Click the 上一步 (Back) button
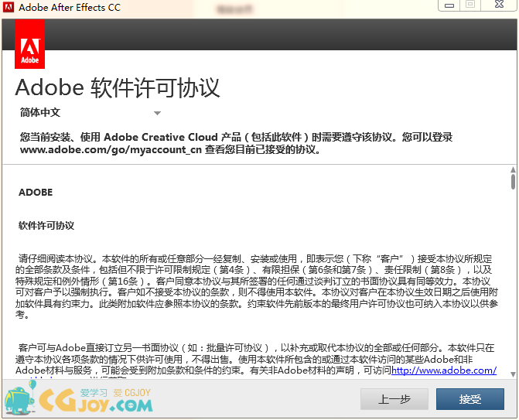Screen dimensions: 519x420 (x=394, y=399)
